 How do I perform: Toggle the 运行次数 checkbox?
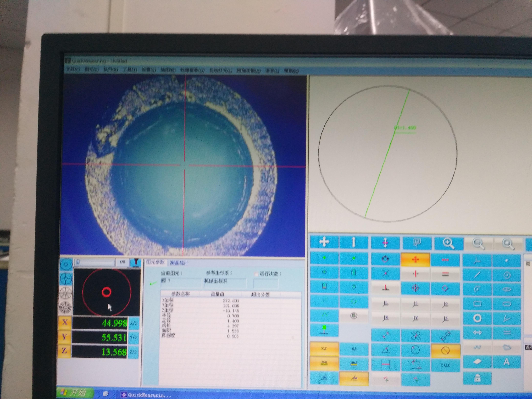(x=256, y=274)
